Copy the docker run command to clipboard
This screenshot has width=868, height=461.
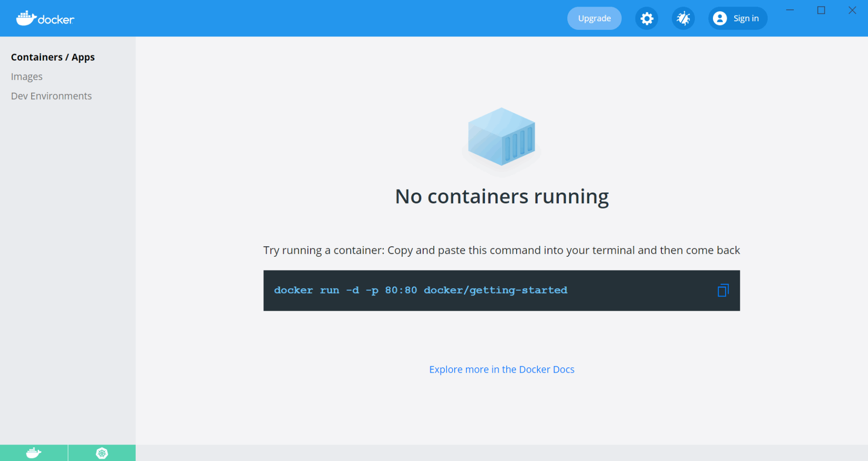[723, 290]
